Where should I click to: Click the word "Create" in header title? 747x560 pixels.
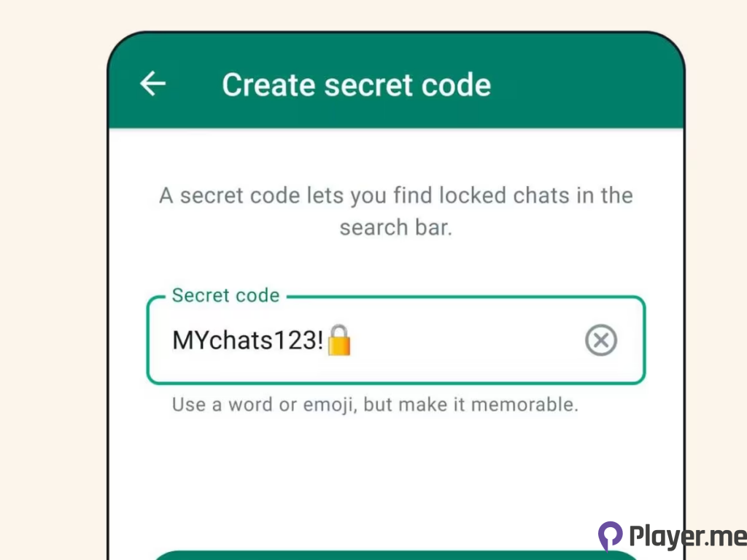click(268, 85)
